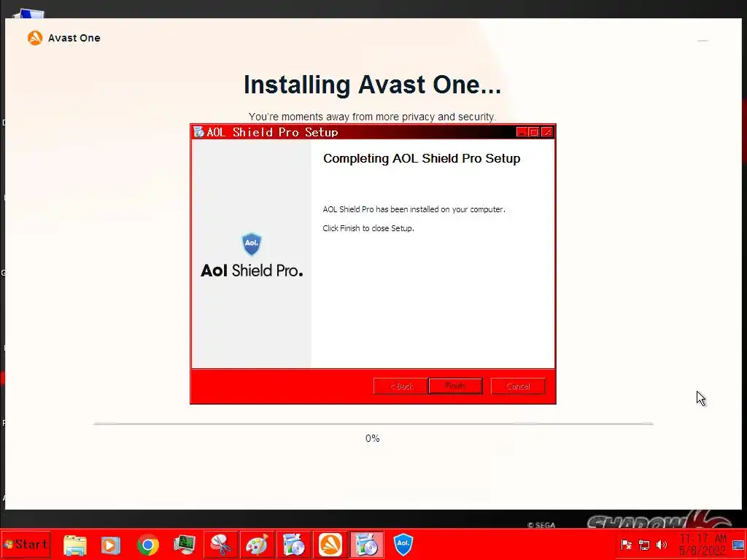Click the AOL shield logo in dialog
The height and width of the screenshot is (560, 747).
252,244
